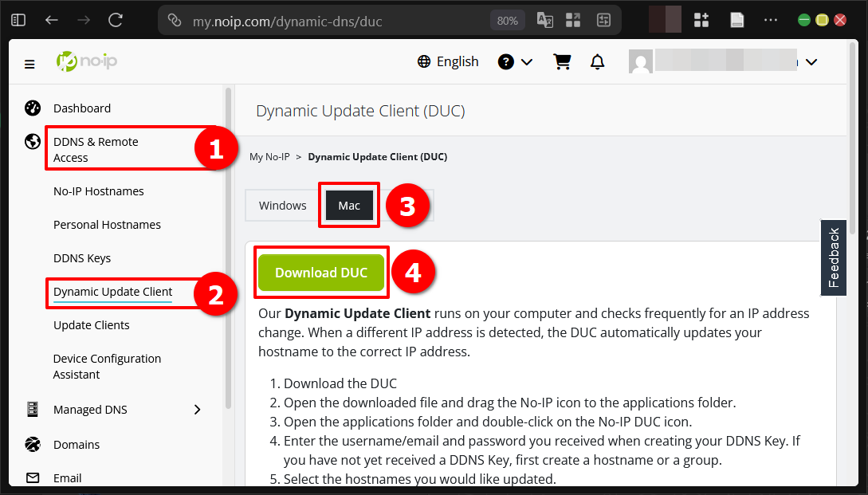Image resolution: width=868 pixels, height=495 pixels.
Task: Select the Mac tab
Action: point(349,205)
